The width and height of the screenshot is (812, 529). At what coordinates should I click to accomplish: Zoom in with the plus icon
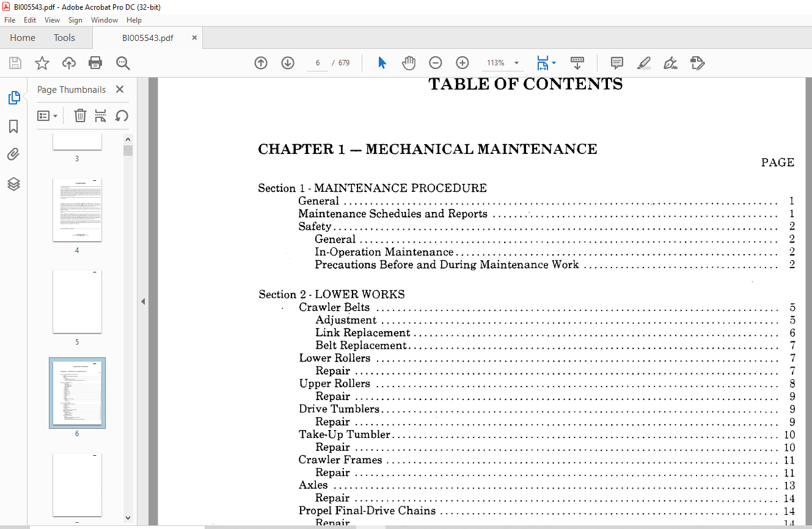click(463, 63)
